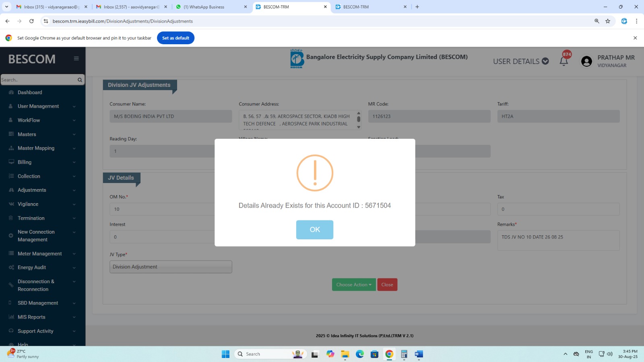This screenshot has height=362, width=644.
Task: Dismiss the default browser infobar
Action: click(x=635, y=38)
